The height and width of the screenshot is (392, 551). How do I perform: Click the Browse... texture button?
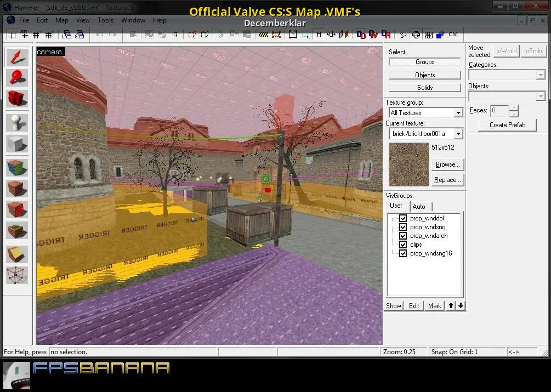(x=448, y=164)
